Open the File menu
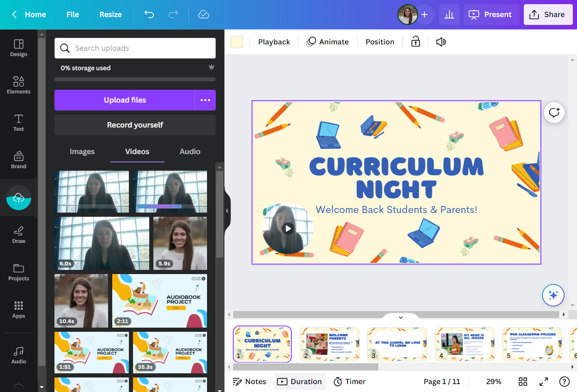The image size is (577, 392). [x=73, y=15]
